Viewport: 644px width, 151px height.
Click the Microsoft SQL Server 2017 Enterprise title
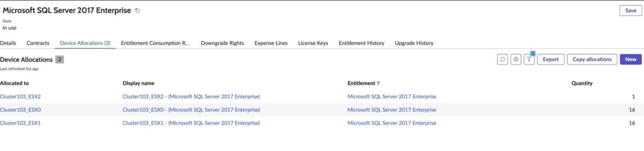pos(67,10)
